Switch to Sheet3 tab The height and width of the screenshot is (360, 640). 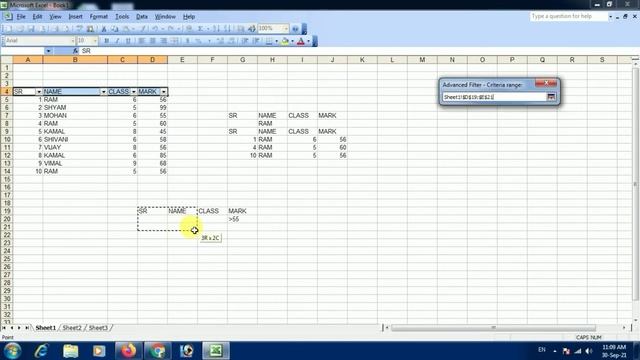98,328
